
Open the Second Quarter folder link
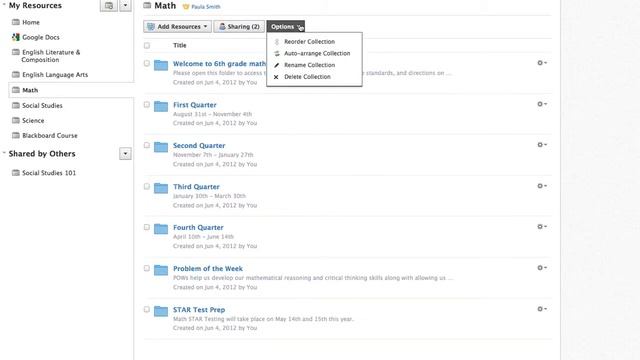click(199, 146)
